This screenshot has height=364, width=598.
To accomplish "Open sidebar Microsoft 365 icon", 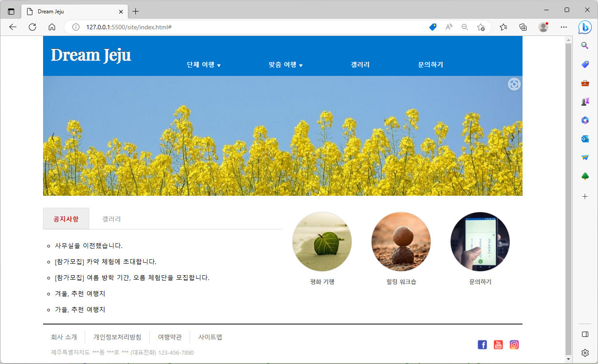I will click(585, 120).
